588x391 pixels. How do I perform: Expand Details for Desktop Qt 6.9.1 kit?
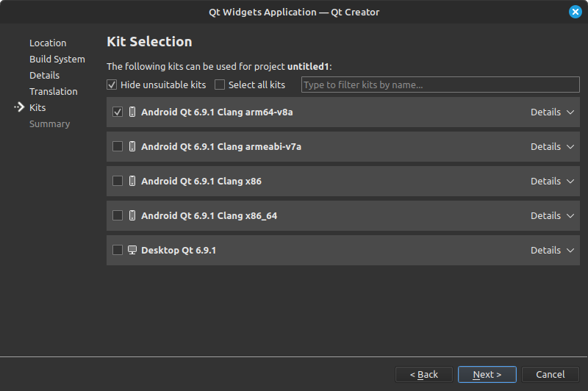tap(553, 250)
